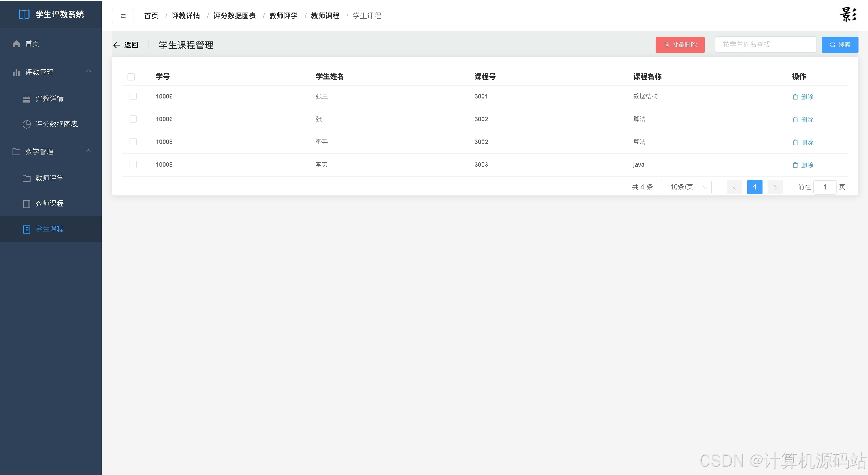Open the 10条/页 page size dropdown

coord(686,187)
